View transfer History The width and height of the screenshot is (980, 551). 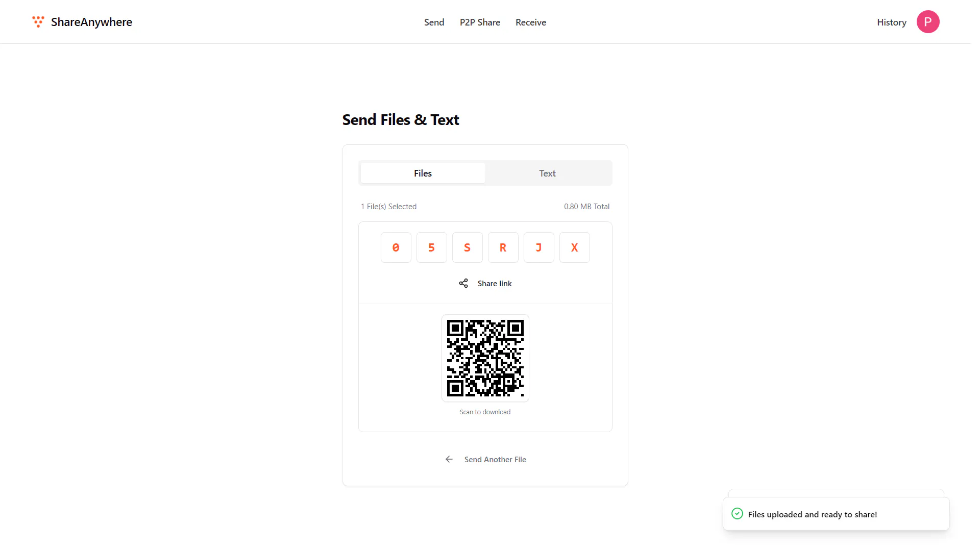892,22
